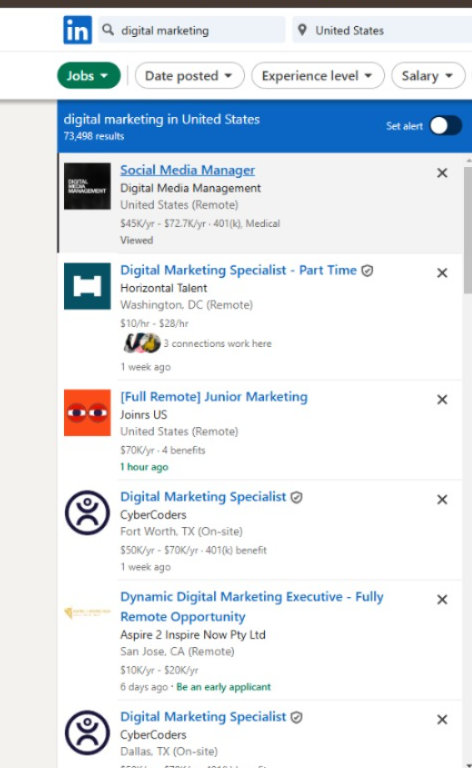Open Dynamic Digital Marketing Executive job
The width and height of the screenshot is (472, 768).
point(252,606)
